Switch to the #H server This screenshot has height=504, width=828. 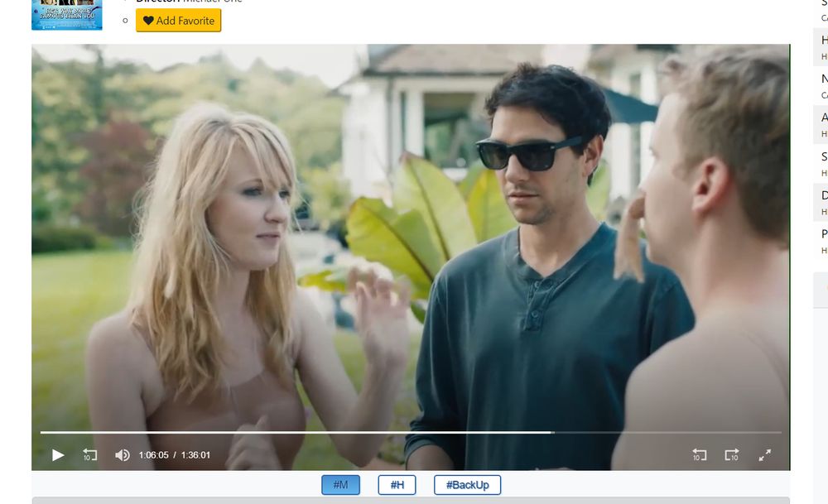point(397,485)
